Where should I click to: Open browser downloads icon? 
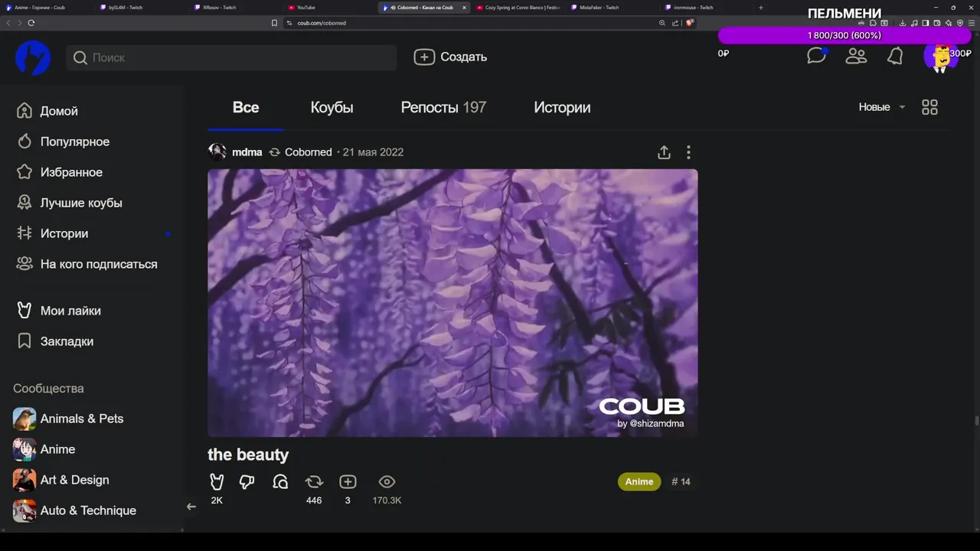pyautogui.click(x=903, y=23)
